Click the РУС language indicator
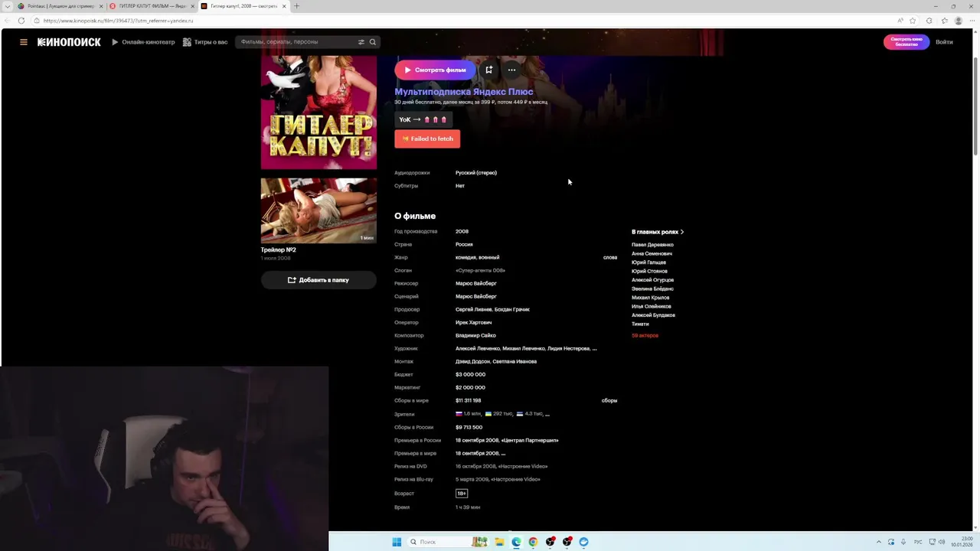980x551 pixels. click(x=918, y=542)
